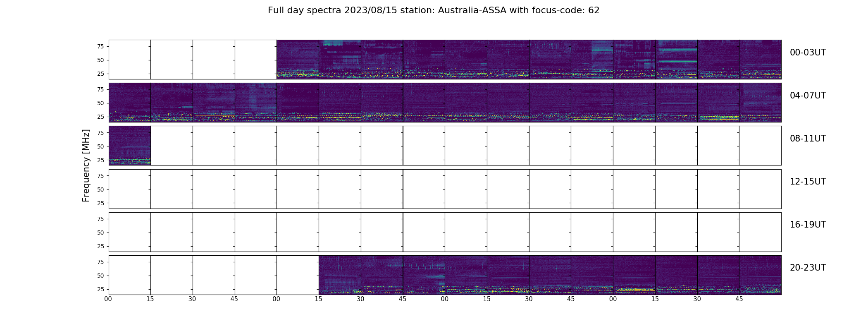Open the 01:00-01:15 UT spectrum panel
This screenshot has width=868, height=331.
coord(298,60)
